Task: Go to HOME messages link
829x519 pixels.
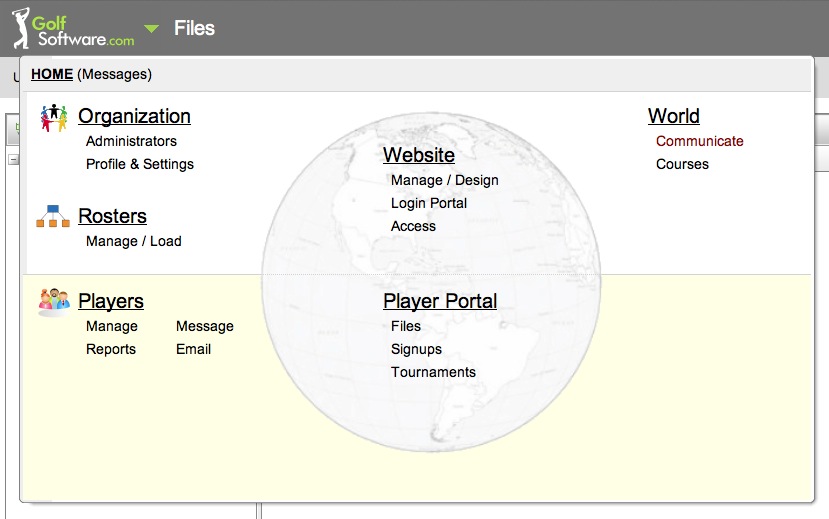Action: pyautogui.click(x=52, y=74)
